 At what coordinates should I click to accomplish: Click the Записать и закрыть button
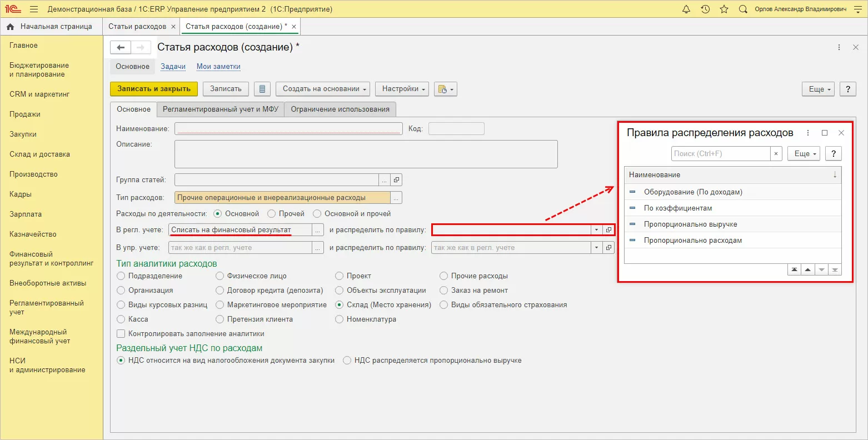pos(154,89)
